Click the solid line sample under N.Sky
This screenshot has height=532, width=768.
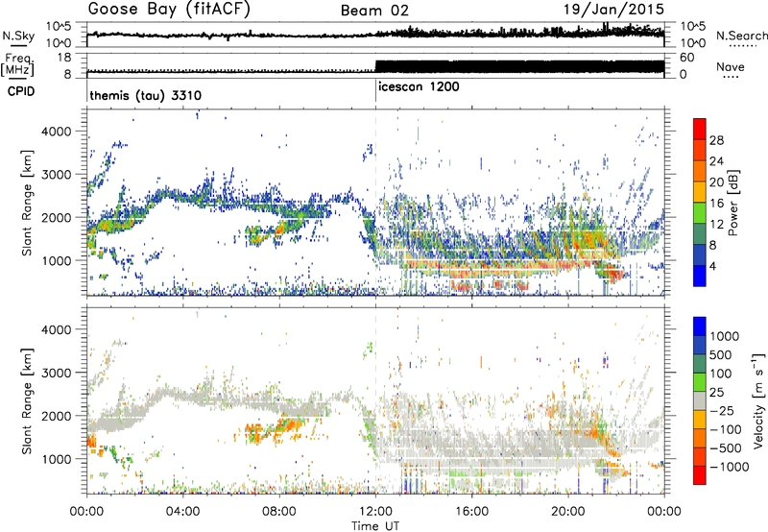(18, 45)
